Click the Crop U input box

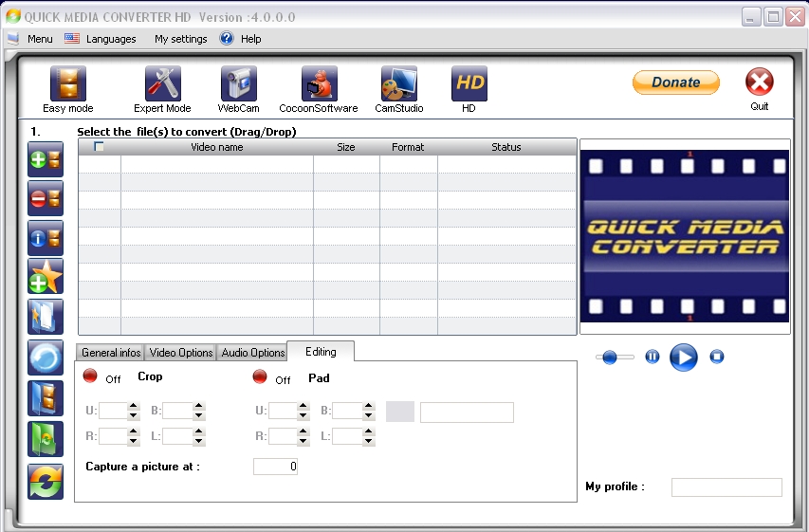(x=113, y=411)
